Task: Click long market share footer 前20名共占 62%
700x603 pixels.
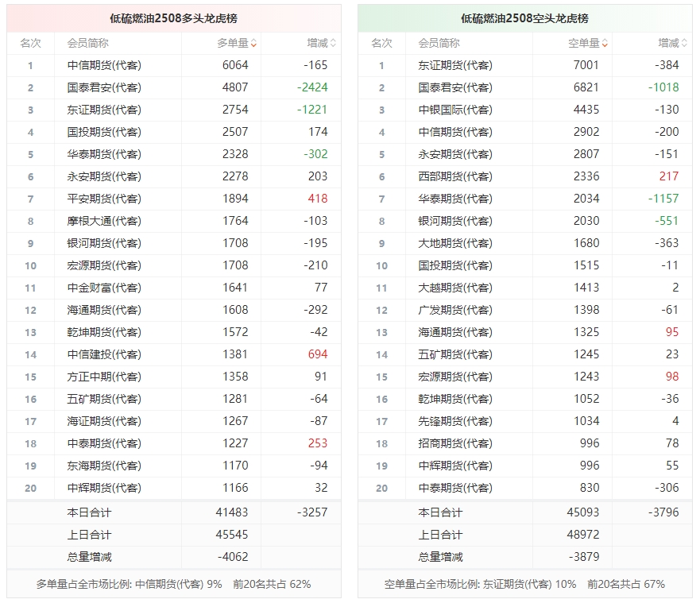Action: pos(272,584)
